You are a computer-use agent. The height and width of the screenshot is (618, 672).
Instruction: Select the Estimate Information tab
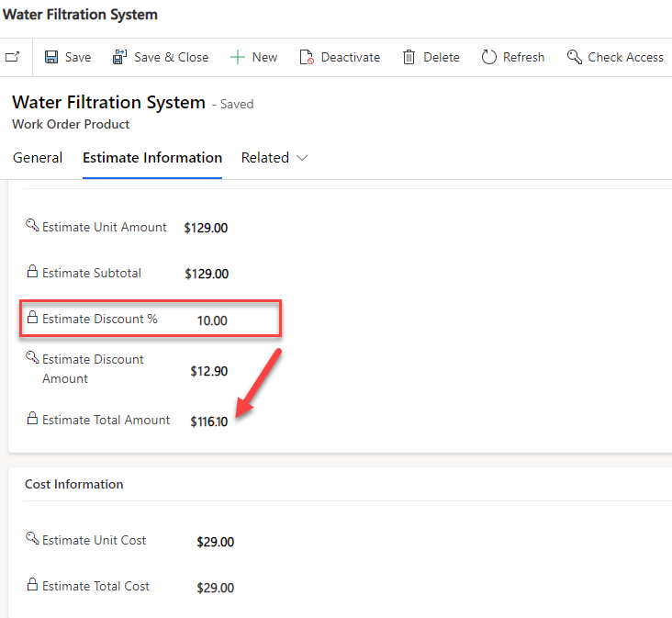click(152, 158)
